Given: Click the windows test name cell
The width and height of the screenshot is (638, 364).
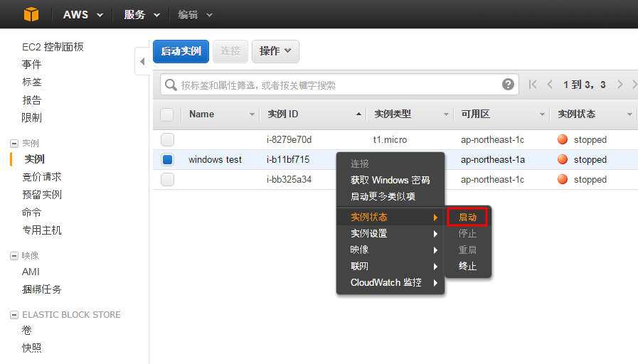Looking at the screenshot, I should coord(215,159).
